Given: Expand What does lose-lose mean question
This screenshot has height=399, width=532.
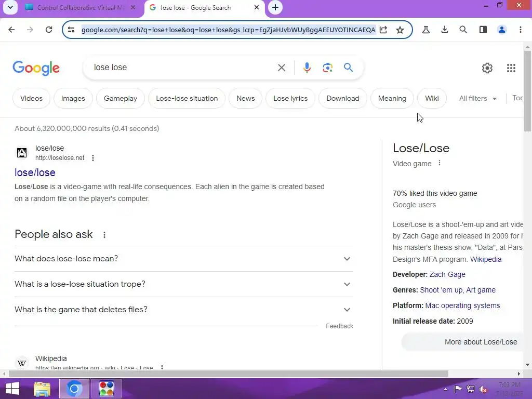Looking at the screenshot, I should coord(183,259).
